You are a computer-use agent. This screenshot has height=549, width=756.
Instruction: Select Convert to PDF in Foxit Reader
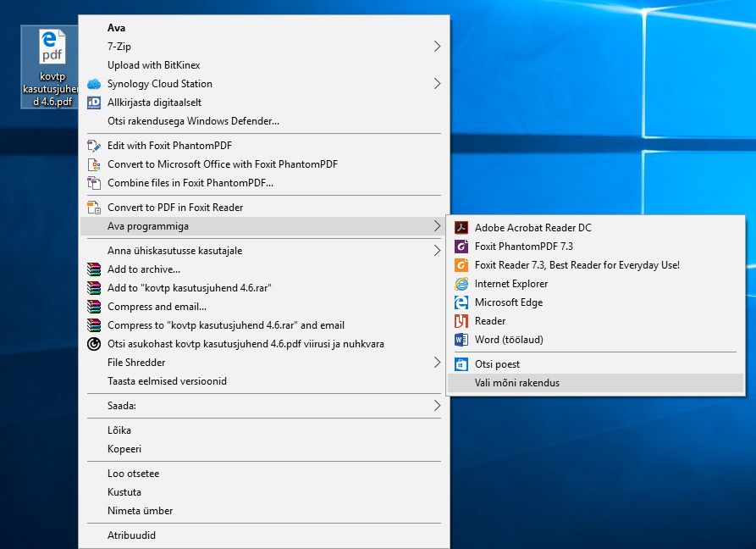coord(264,208)
